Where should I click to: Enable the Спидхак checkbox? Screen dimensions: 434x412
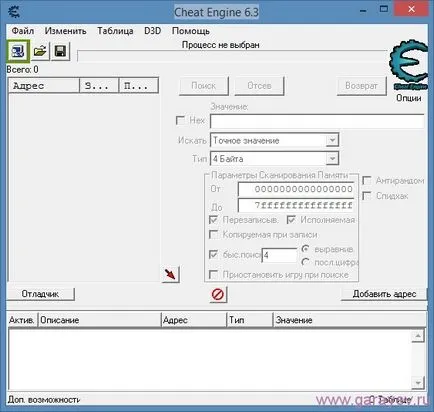click(x=367, y=196)
